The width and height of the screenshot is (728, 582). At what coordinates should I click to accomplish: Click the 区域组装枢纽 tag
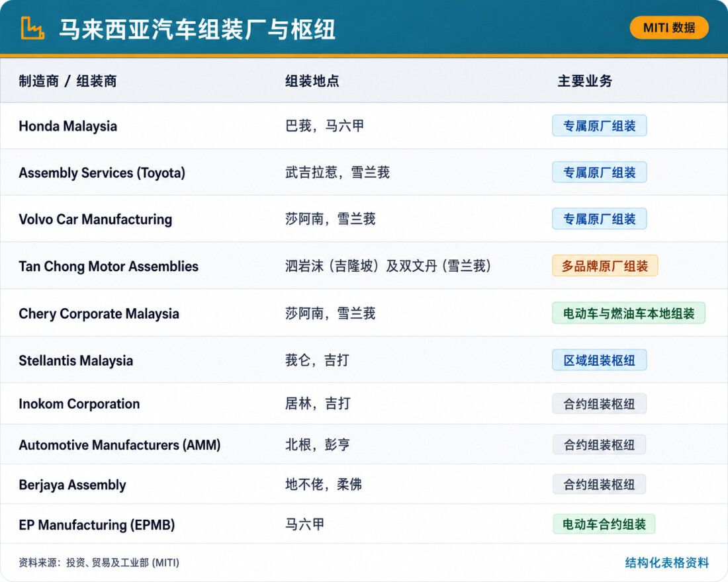(599, 360)
